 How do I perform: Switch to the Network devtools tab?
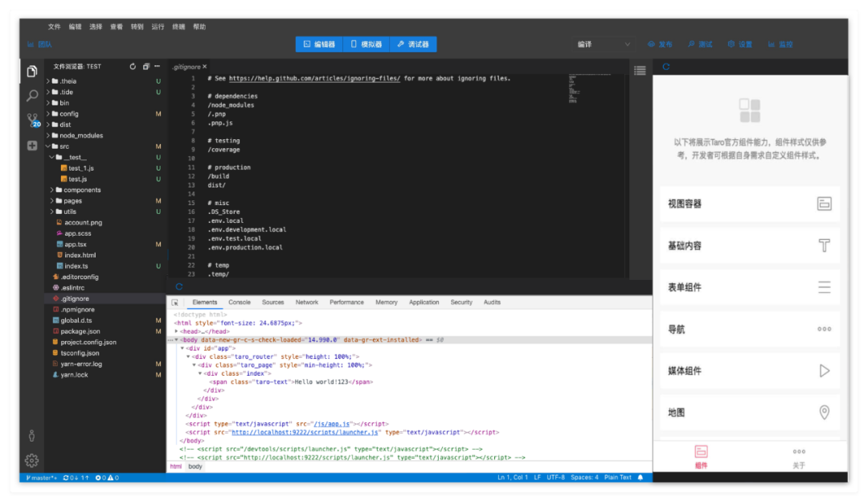tap(307, 302)
